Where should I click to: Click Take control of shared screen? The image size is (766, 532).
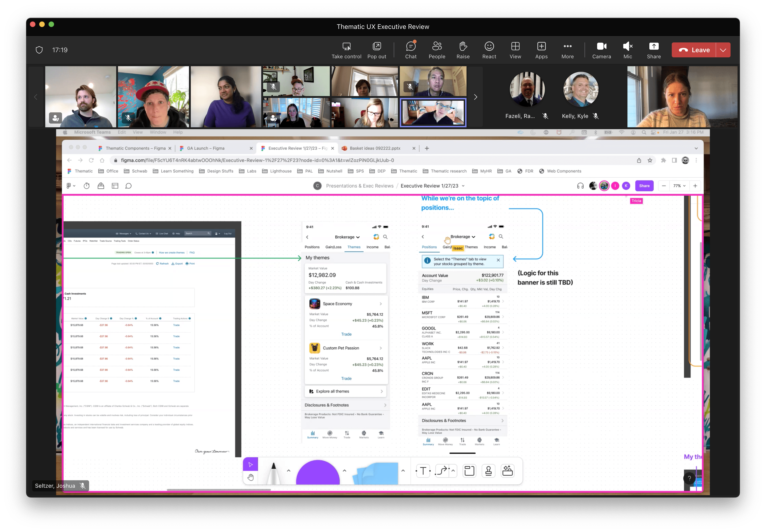(346, 50)
